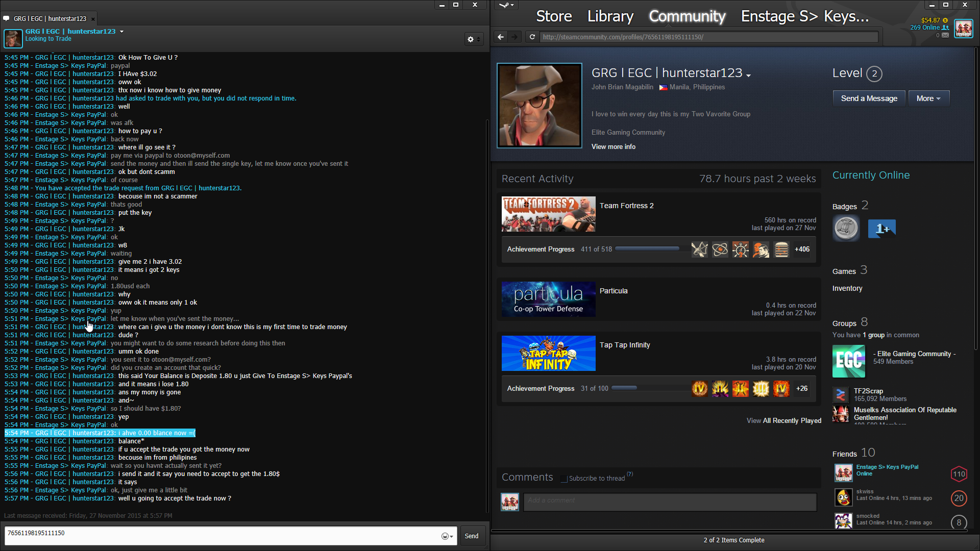Expand the More dropdown on profile
The height and width of the screenshot is (551, 980).
pos(928,98)
